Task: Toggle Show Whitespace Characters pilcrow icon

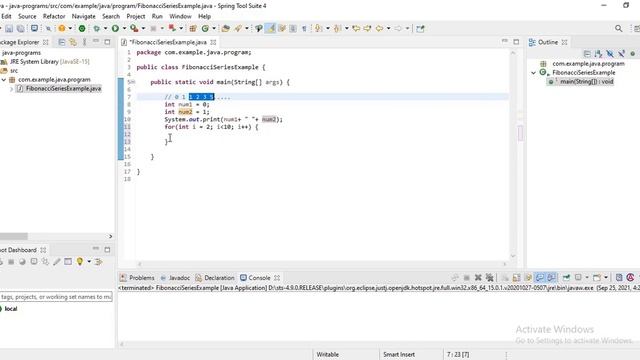Action: coord(304,29)
